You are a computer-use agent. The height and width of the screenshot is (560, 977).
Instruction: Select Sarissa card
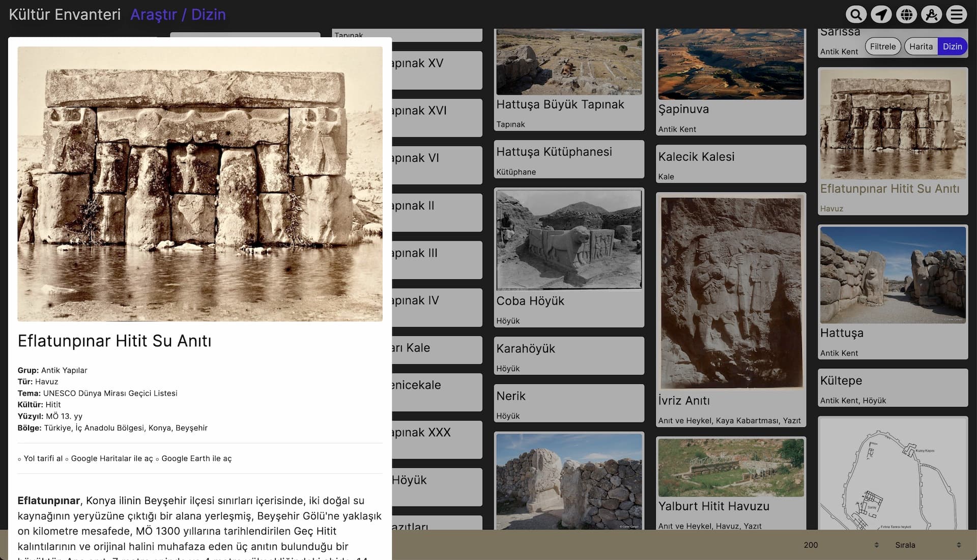point(840,42)
